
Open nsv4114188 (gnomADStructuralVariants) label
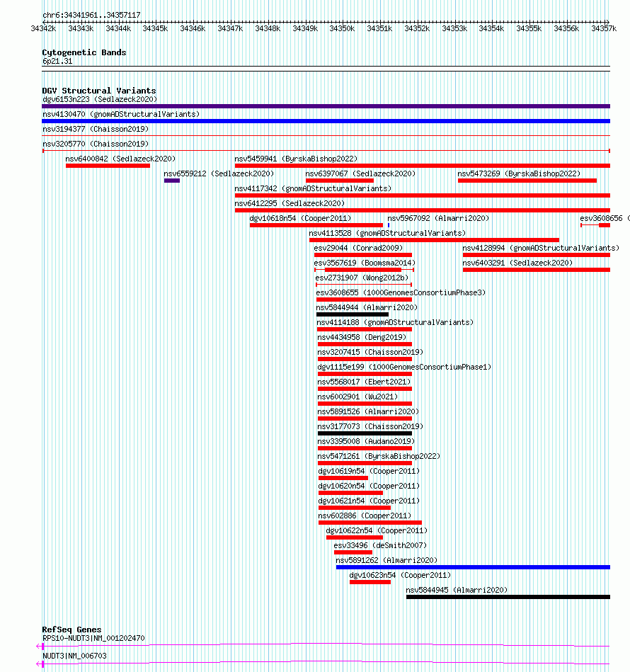click(395, 322)
